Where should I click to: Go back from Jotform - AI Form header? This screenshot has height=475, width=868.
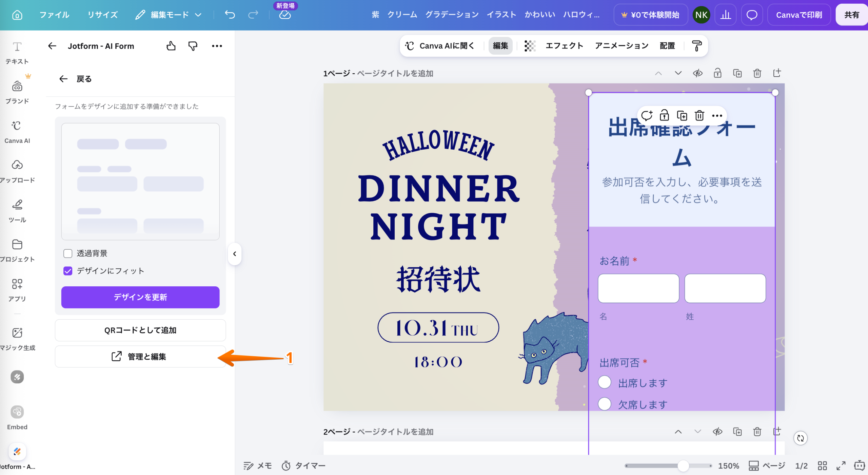tap(52, 46)
